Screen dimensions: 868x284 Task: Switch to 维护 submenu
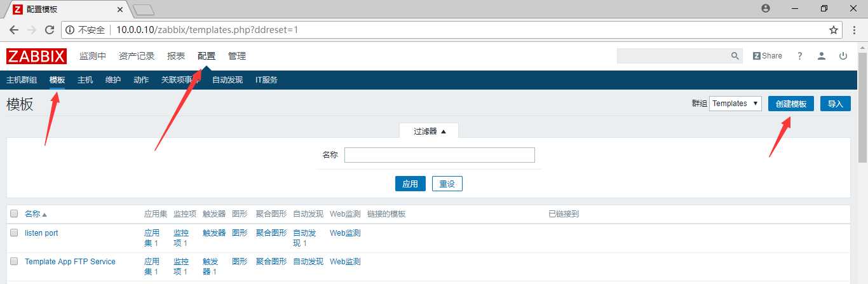[x=113, y=80]
